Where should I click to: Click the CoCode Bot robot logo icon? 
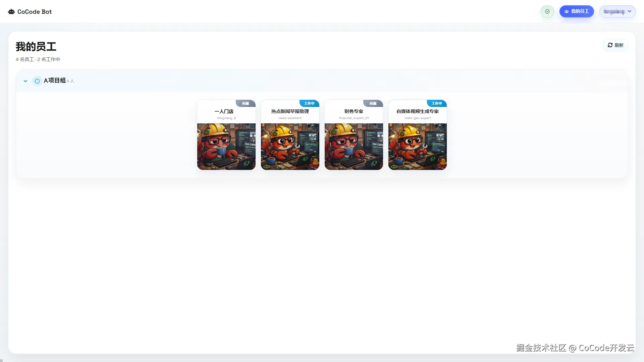(11, 12)
